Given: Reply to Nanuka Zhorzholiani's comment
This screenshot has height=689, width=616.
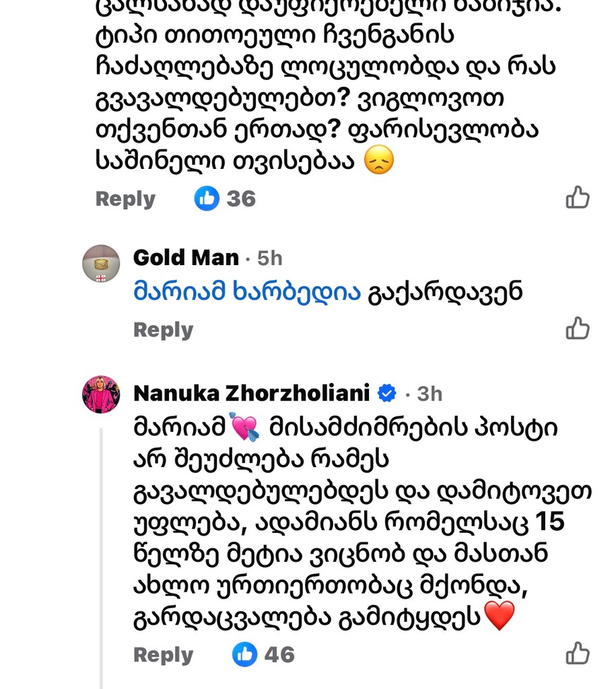Looking at the screenshot, I should pyautogui.click(x=163, y=655).
